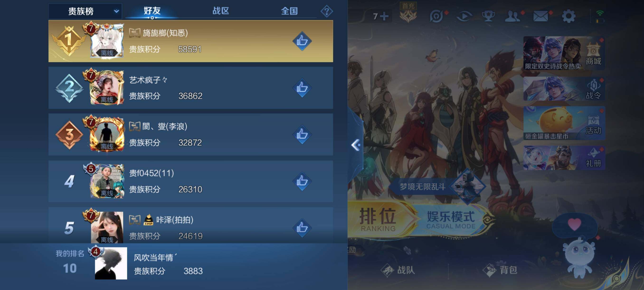Open the 战队 team menu
644x290 pixels.
tap(398, 270)
